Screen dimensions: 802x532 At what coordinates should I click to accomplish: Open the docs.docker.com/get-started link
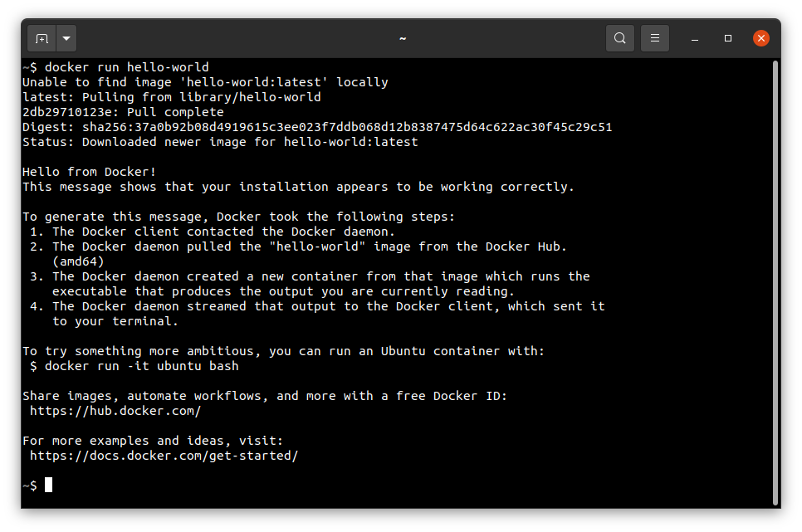pyautogui.click(x=164, y=456)
